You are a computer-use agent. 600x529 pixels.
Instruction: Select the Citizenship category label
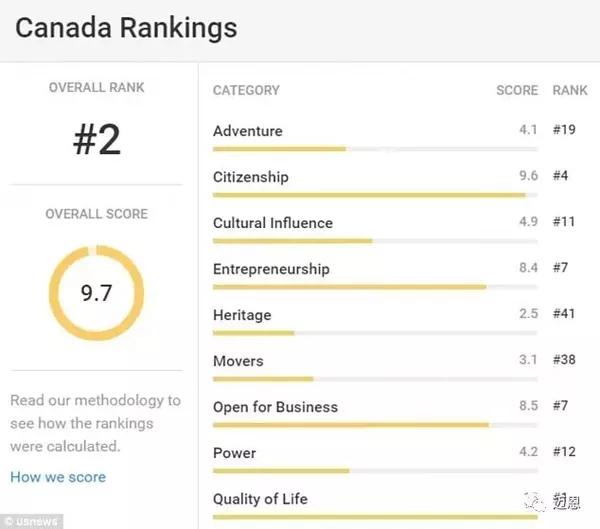tap(251, 177)
